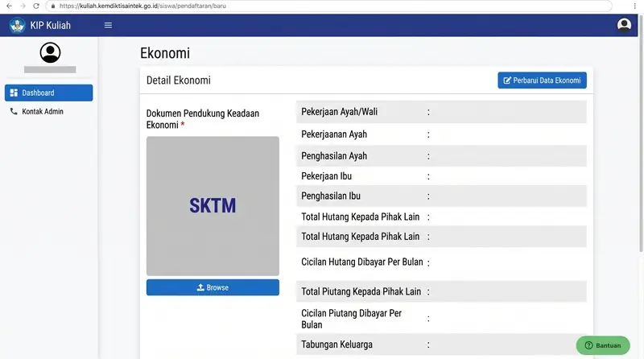
Task: Click the KIP Kuliah logo emblem
Action: pos(17,26)
